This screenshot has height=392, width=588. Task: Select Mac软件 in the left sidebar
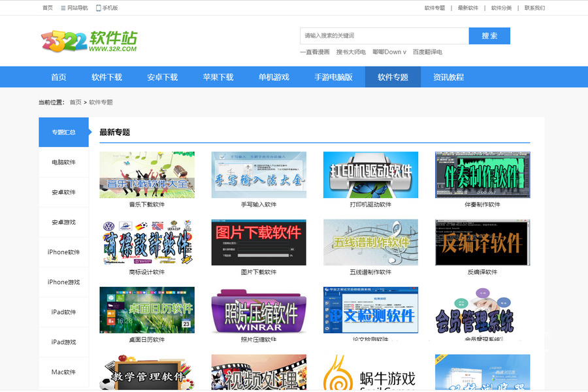[64, 372]
